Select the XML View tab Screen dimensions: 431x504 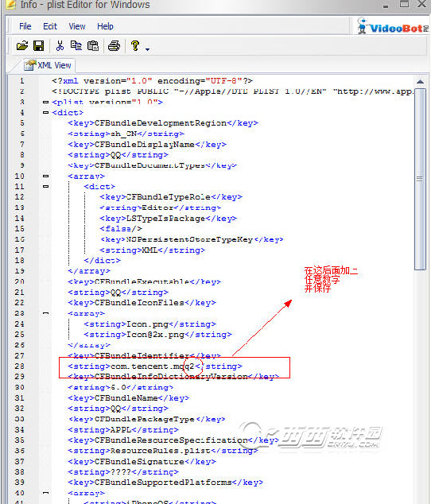pyautogui.click(x=49, y=65)
